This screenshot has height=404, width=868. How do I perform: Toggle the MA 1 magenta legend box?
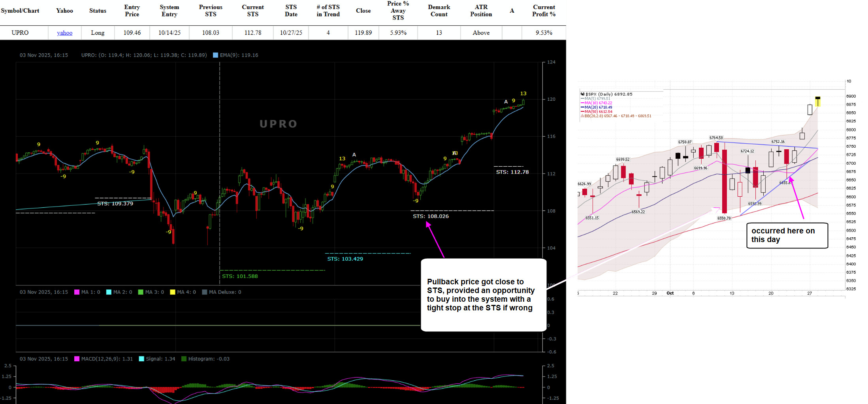[x=77, y=292]
